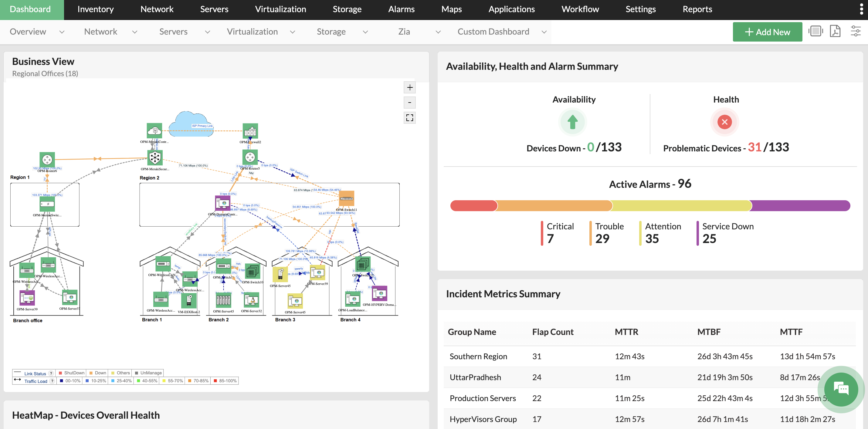This screenshot has height=429, width=868.
Task: Open the three-dot overflow menu
Action: click(861, 9)
